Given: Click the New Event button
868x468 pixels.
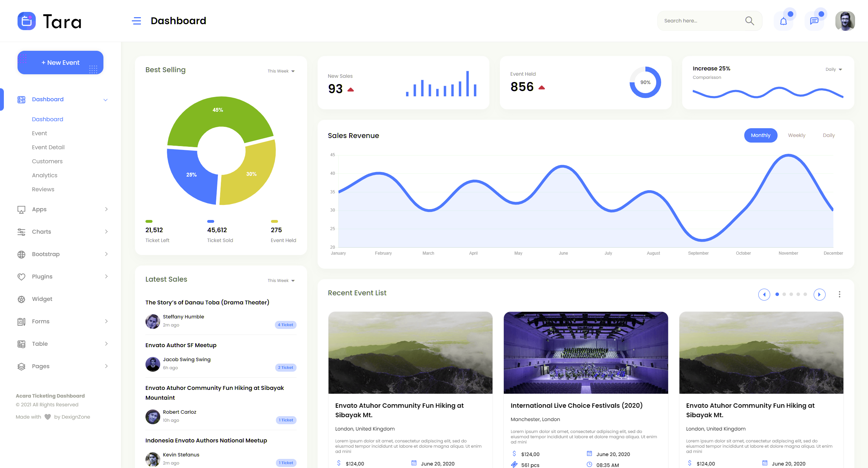Looking at the screenshot, I should click(x=60, y=63).
